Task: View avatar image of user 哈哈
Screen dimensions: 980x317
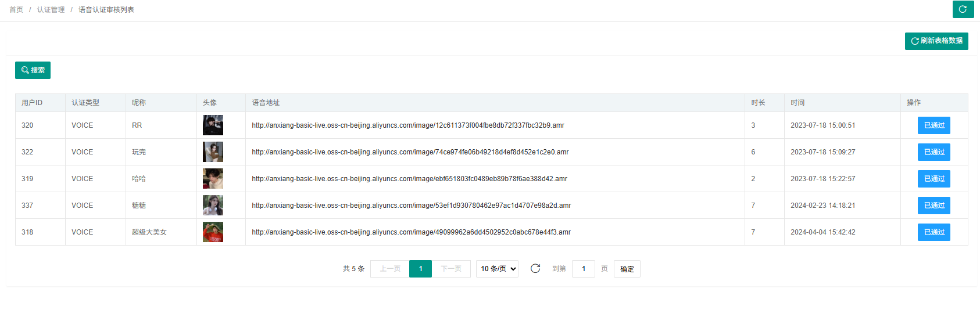Action: click(213, 179)
